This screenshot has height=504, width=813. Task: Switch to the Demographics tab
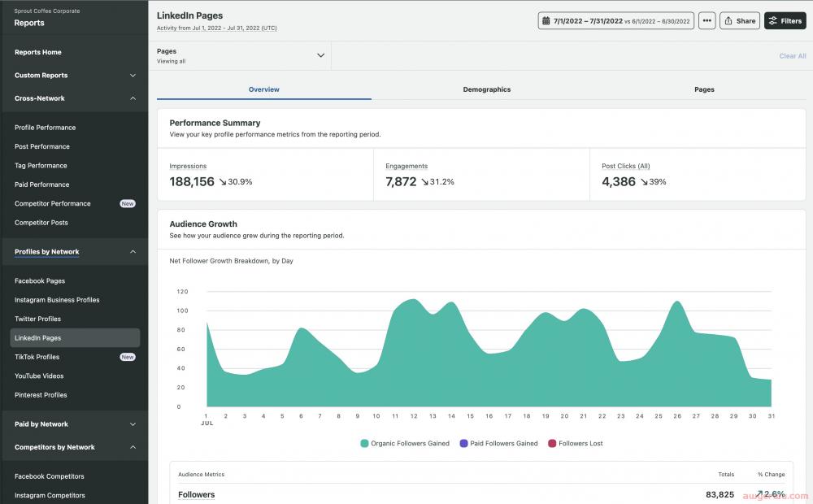[x=486, y=89]
